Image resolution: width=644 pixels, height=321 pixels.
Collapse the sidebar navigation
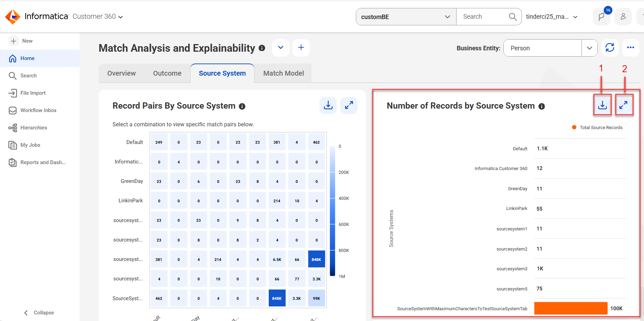(x=39, y=313)
